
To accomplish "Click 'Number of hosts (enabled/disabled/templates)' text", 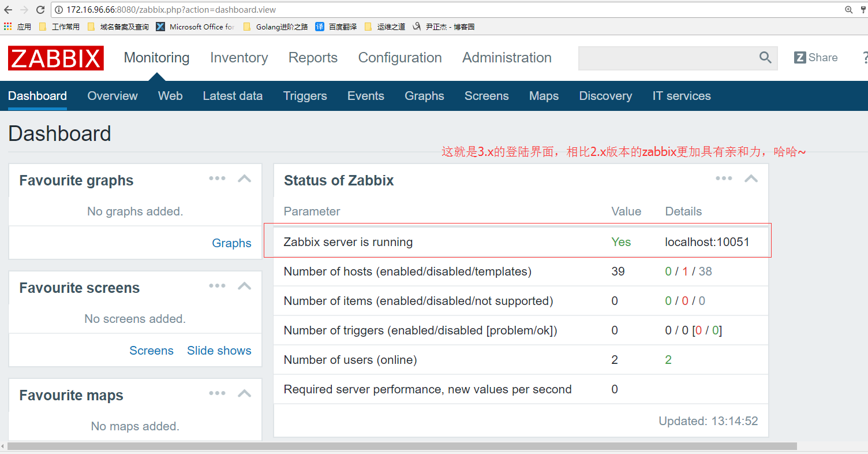I will coord(407,271).
